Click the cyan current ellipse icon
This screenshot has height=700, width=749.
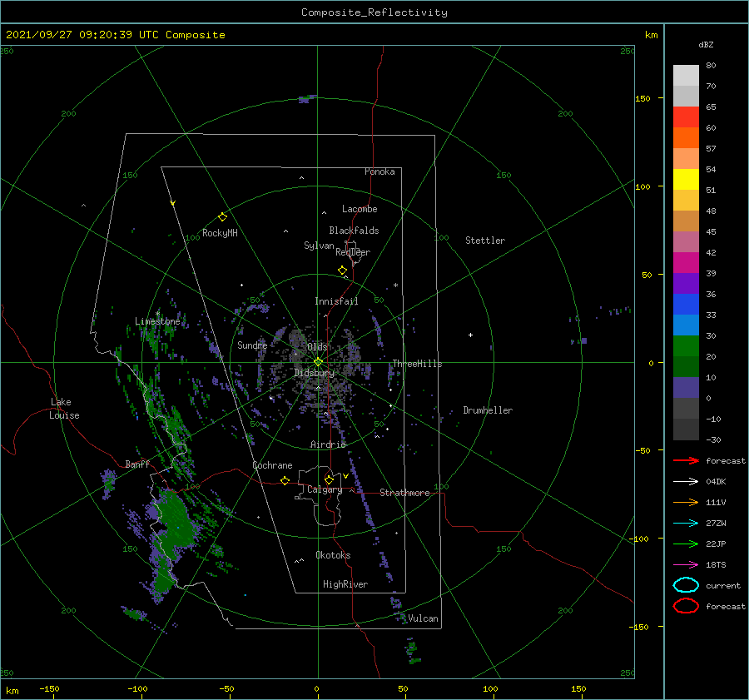coord(686,585)
